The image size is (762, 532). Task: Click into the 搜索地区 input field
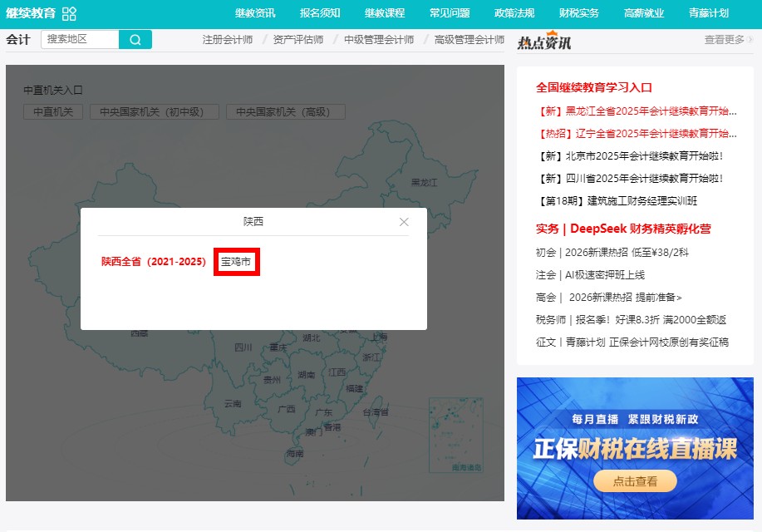click(x=80, y=40)
